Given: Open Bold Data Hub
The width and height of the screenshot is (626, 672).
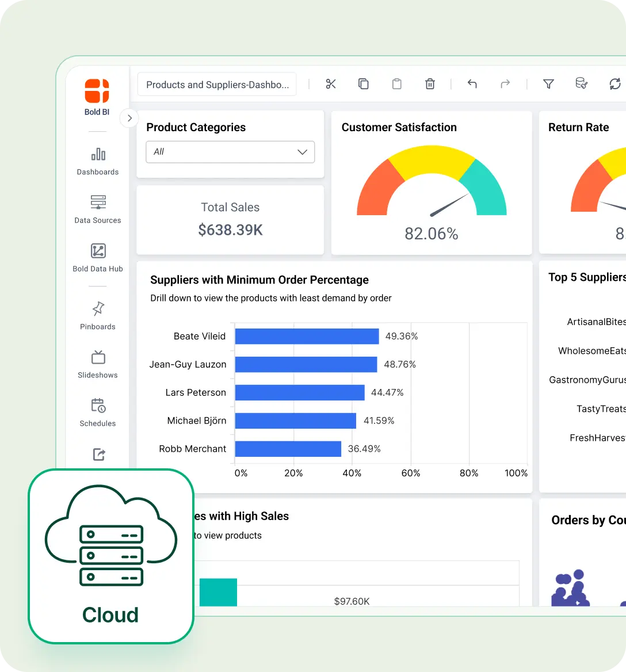Looking at the screenshot, I should click(x=97, y=257).
